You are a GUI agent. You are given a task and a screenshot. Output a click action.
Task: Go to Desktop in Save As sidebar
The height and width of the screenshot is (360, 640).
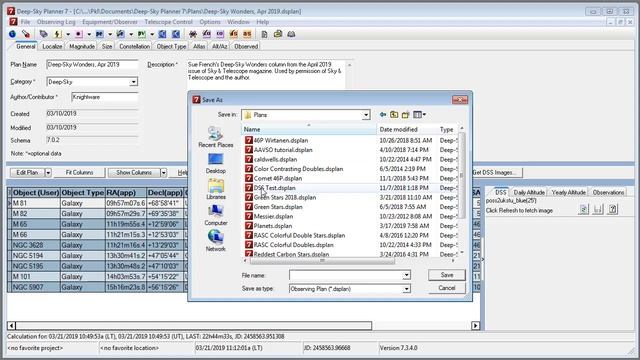(216, 163)
